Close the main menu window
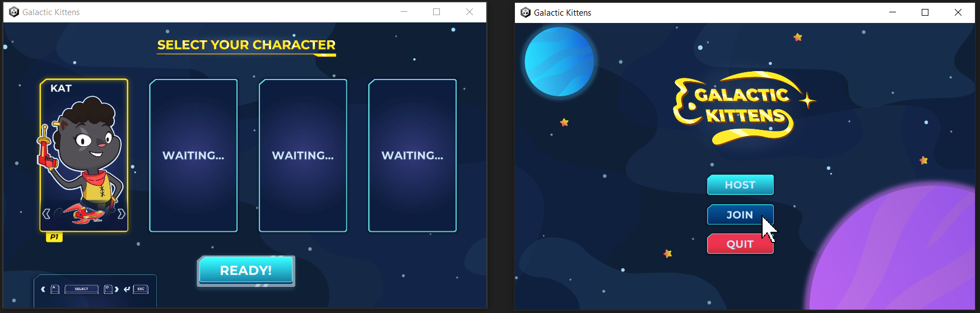 pyautogui.click(x=958, y=12)
